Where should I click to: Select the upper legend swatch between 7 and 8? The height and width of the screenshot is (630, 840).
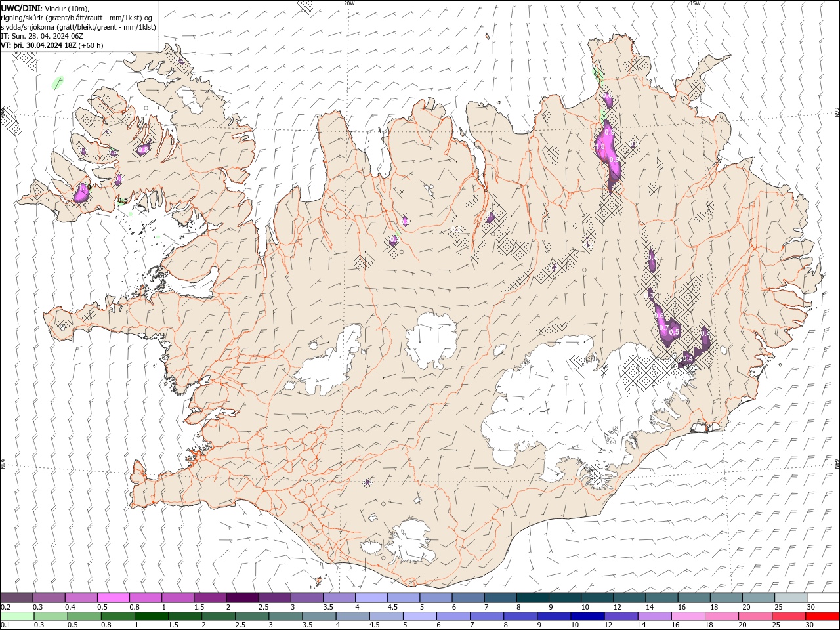pyautogui.click(x=500, y=598)
